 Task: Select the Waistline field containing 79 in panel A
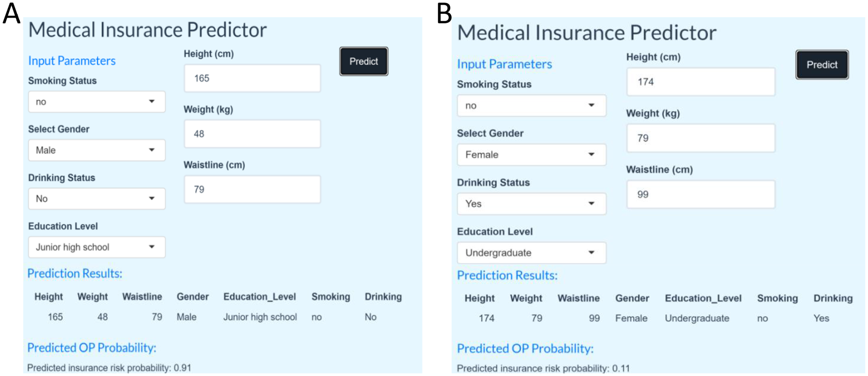pos(252,189)
